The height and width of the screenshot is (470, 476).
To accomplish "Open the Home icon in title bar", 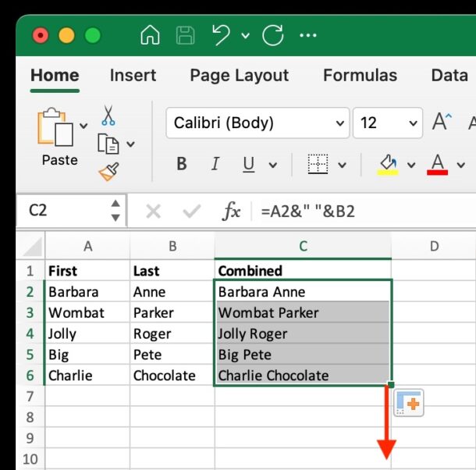I will pyautogui.click(x=150, y=35).
